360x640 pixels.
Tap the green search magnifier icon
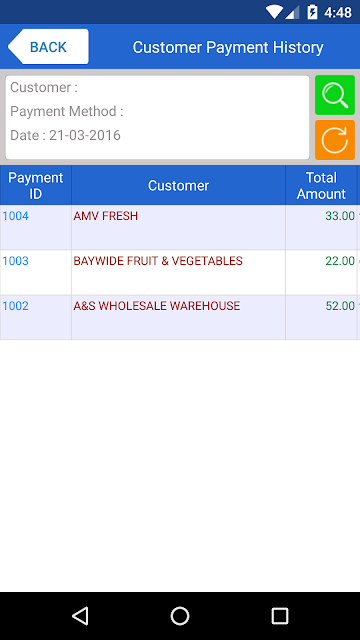click(335, 95)
